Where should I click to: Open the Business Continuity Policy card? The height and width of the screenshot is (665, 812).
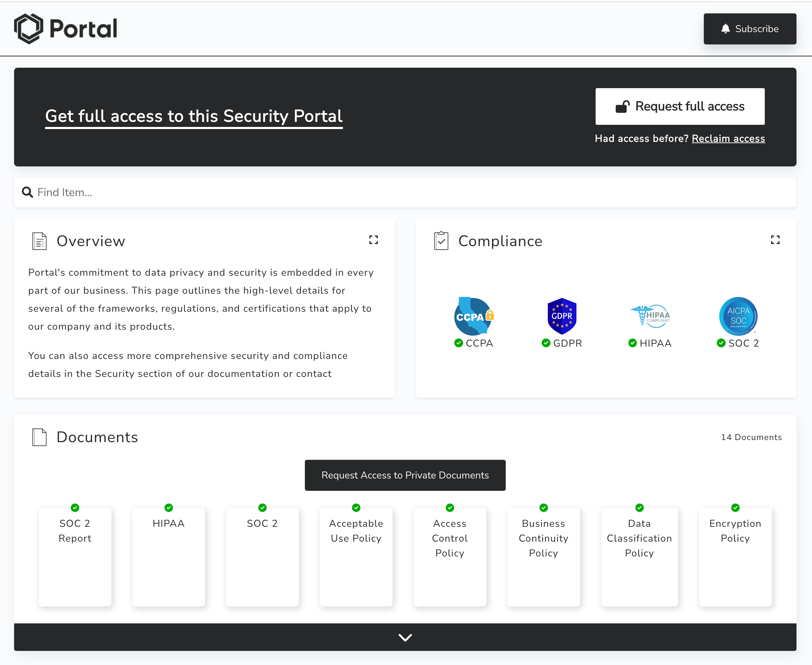pyautogui.click(x=543, y=556)
